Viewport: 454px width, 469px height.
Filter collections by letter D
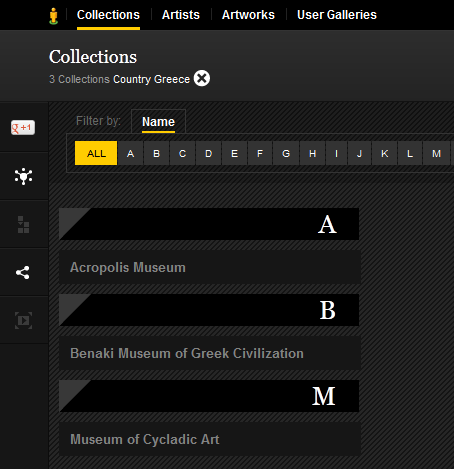(209, 153)
